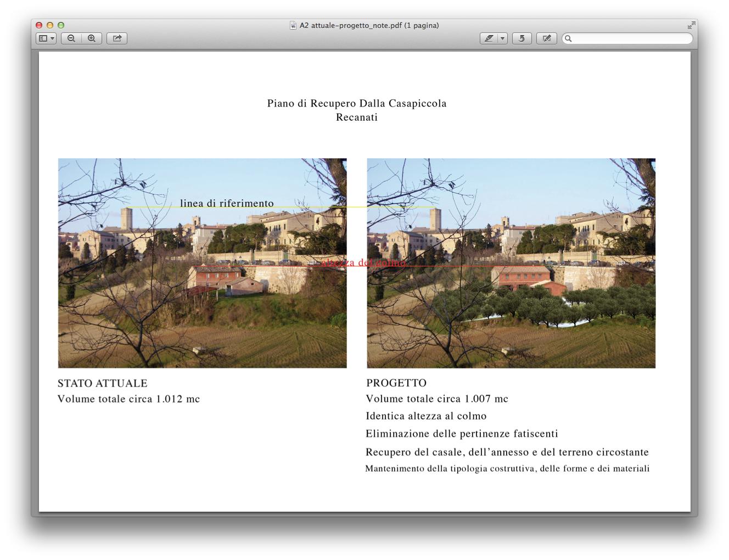Open the sidebar view options dropdown

click(x=46, y=38)
